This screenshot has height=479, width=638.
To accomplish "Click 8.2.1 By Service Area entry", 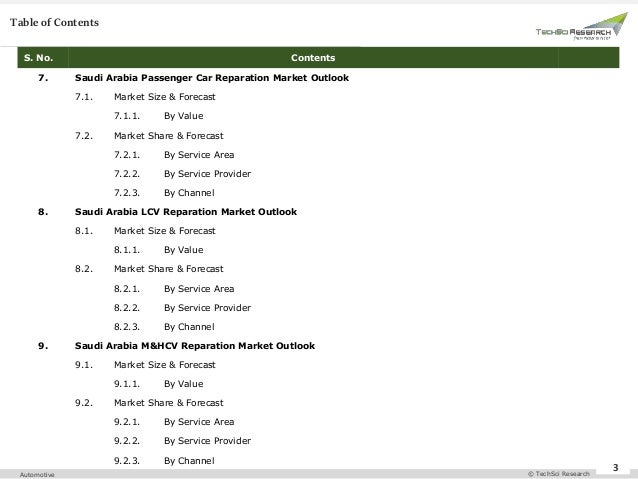I will point(199,289).
